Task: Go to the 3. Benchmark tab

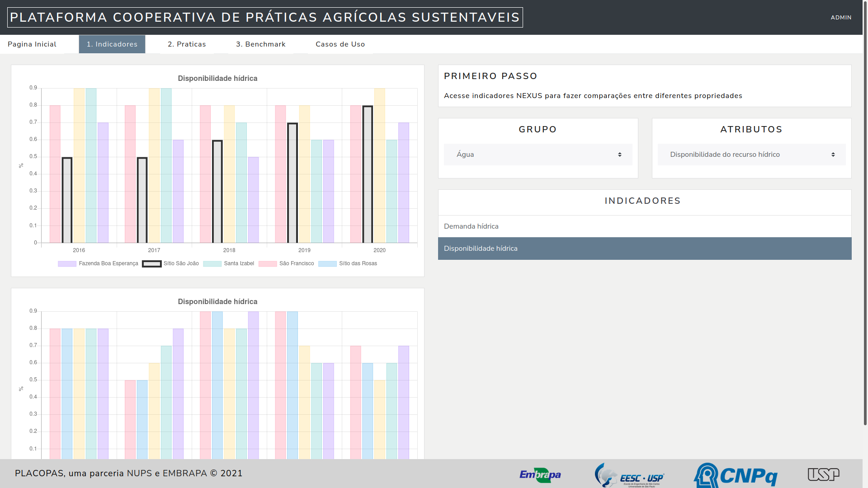Action: (x=261, y=44)
